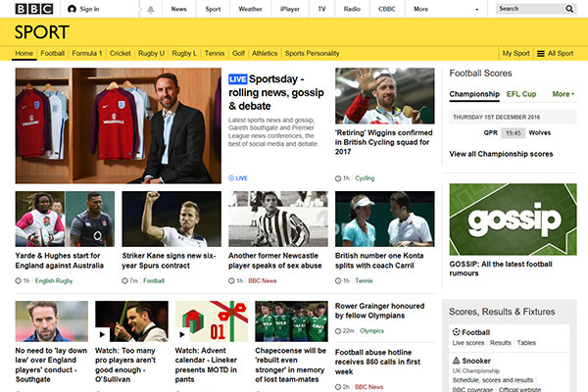The height and width of the screenshot is (392, 588).
Task: Switch to the Championship scores tab
Action: pyautogui.click(x=474, y=94)
